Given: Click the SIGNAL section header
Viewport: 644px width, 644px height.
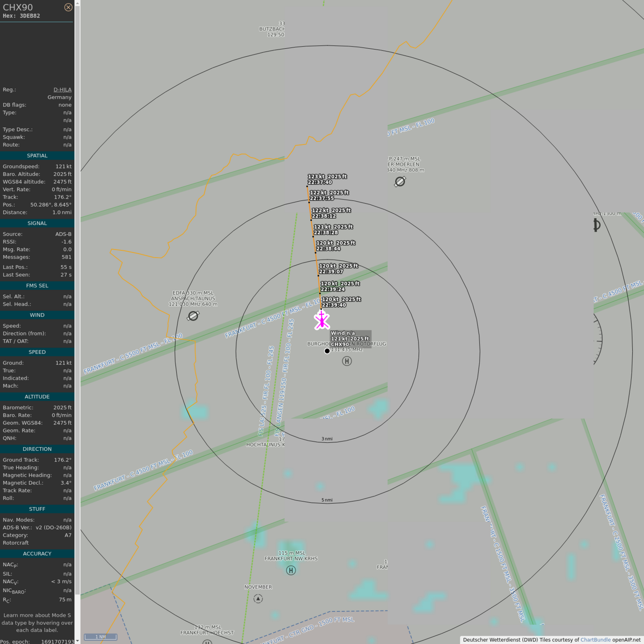Looking at the screenshot, I should click(x=37, y=223).
